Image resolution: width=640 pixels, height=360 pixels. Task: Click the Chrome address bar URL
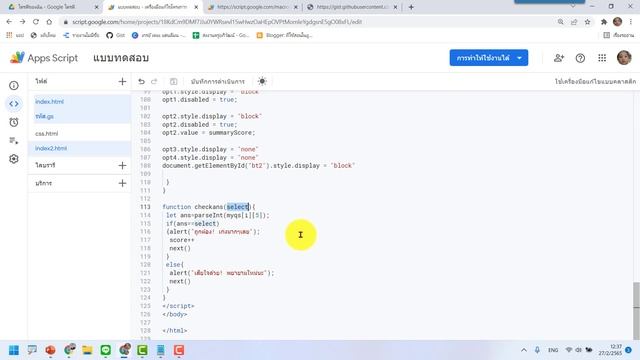(217, 22)
